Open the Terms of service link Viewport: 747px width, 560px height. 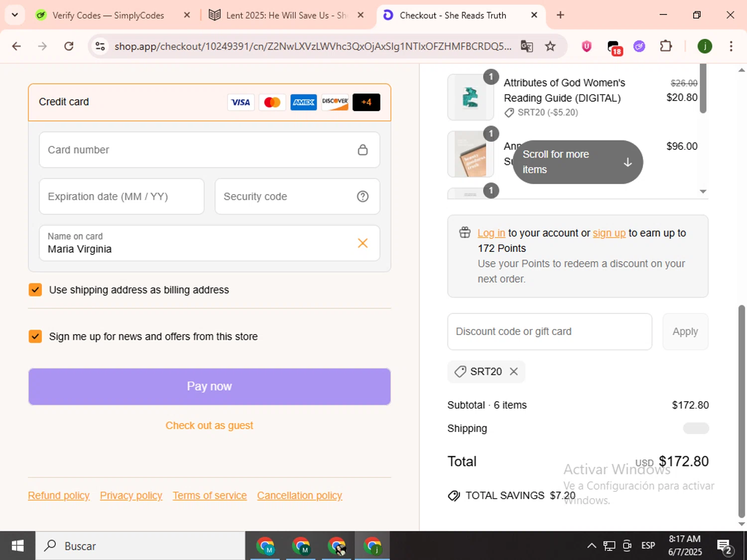coord(210,496)
